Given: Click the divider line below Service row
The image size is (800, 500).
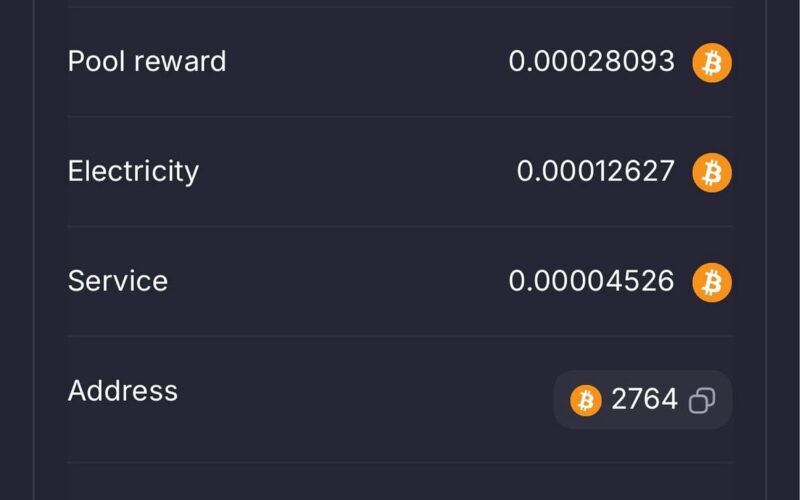Looking at the screenshot, I should 400,336.
